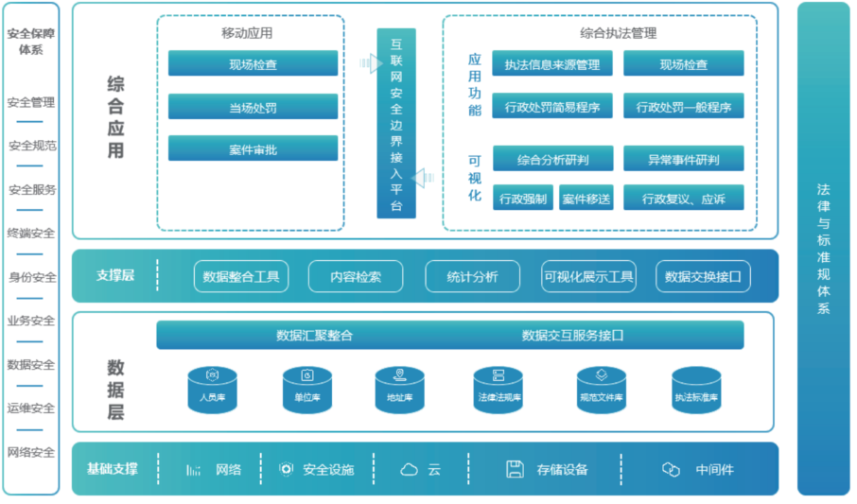Select 网络安全 in the security sidebar
857x504 pixels.
31,452
